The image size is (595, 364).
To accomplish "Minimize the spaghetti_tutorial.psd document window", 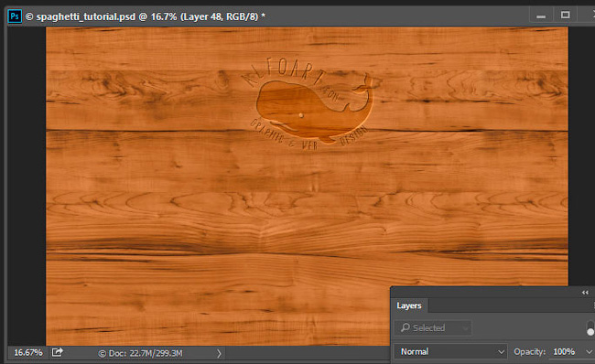I will pos(541,16).
